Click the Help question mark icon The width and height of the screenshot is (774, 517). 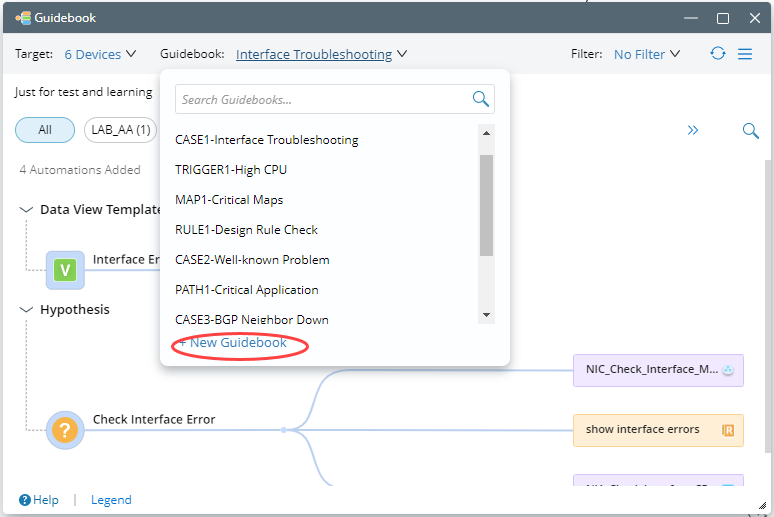point(24,500)
